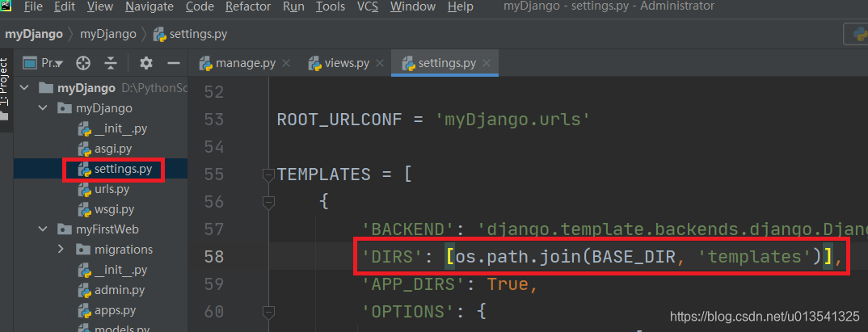Open __init__.py under myDjango package
The width and height of the screenshot is (868, 332).
[x=120, y=129]
